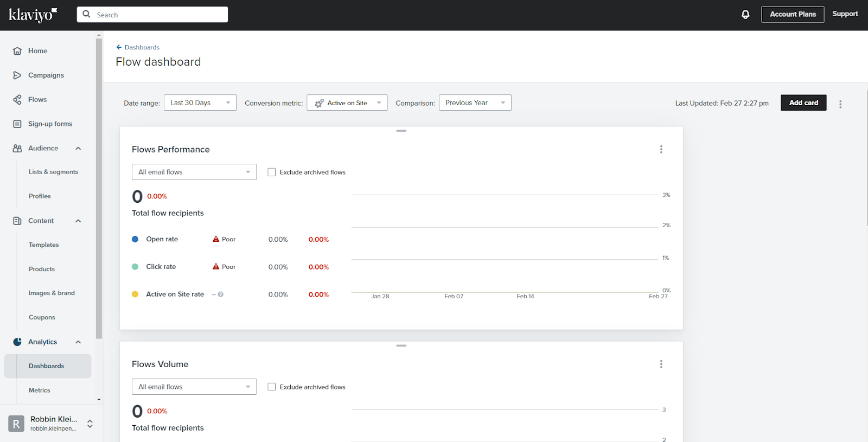Collapse the Audience section chevron

[x=78, y=149]
